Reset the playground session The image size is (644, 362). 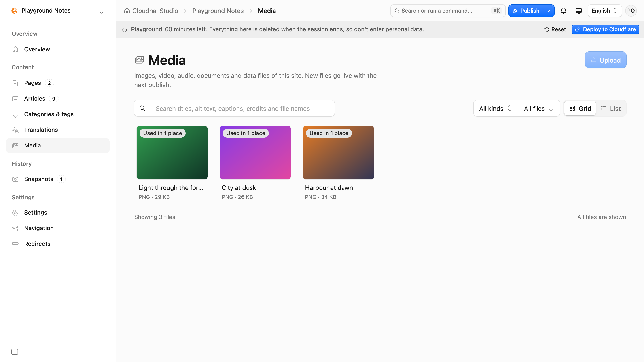pyautogui.click(x=555, y=29)
